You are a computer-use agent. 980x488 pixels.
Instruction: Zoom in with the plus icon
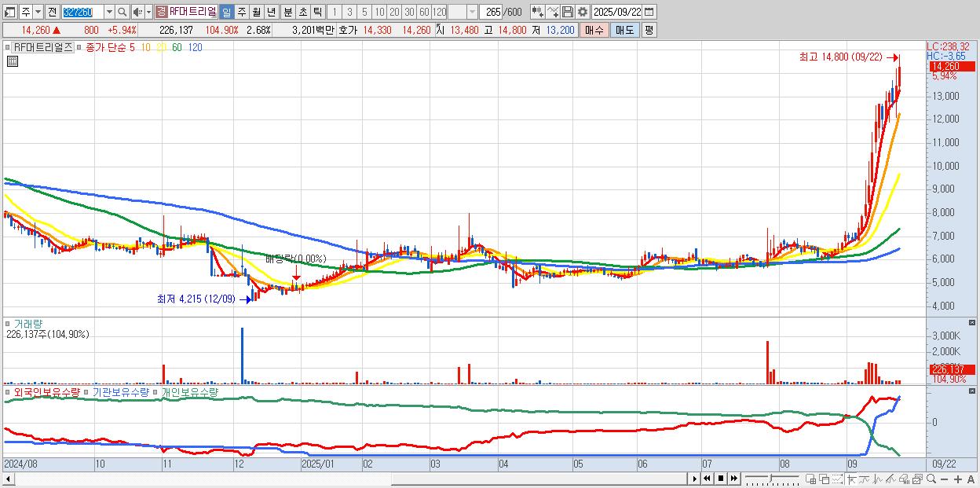958,479
